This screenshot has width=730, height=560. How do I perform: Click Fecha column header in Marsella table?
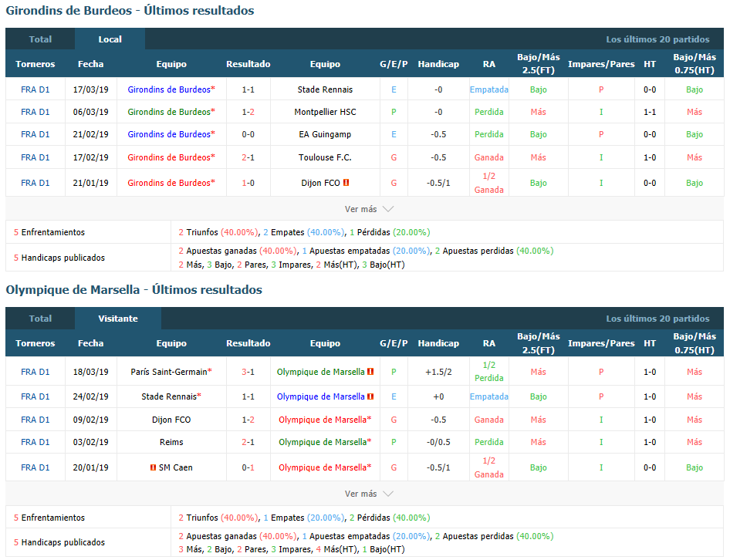[x=90, y=343]
